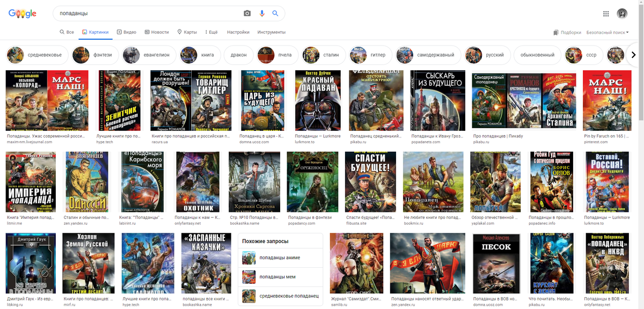
Task: Filter by самодержавный chip
Action: click(428, 55)
